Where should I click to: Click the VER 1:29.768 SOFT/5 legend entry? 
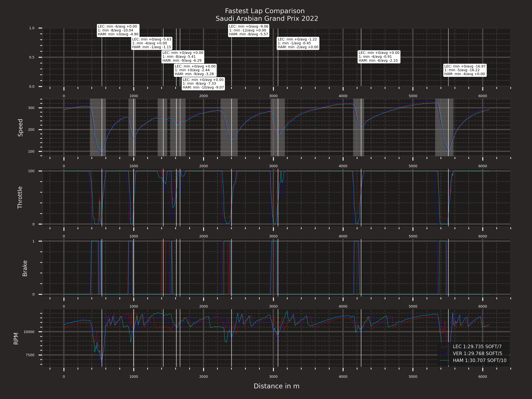pyautogui.click(x=477, y=354)
